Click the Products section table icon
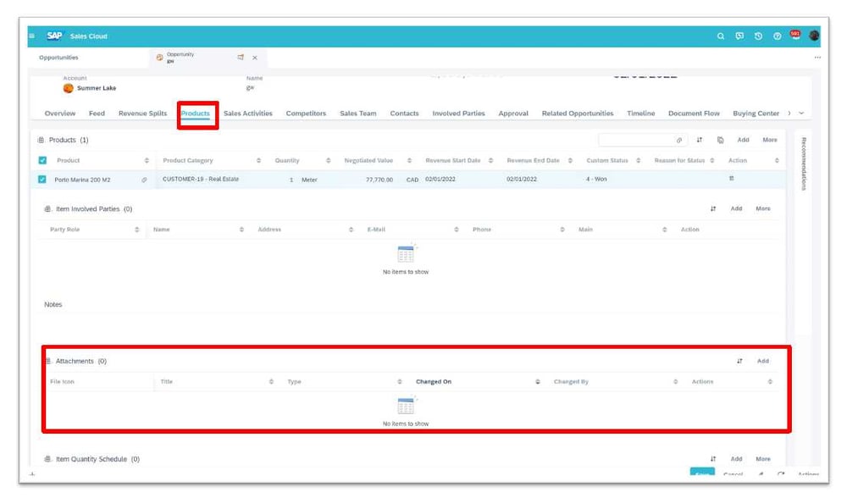Image resolution: width=847 pixels, height=504 pixels. [x=41, y=140]
